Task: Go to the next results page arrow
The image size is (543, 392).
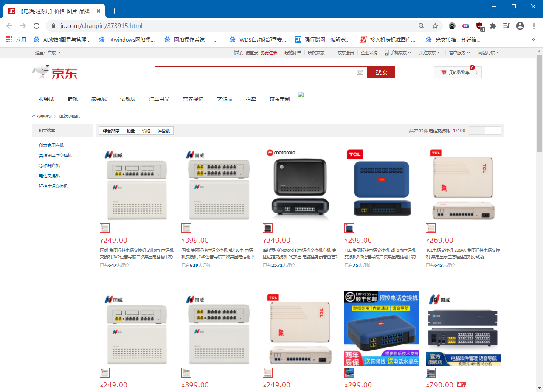Action: (493, 131)
